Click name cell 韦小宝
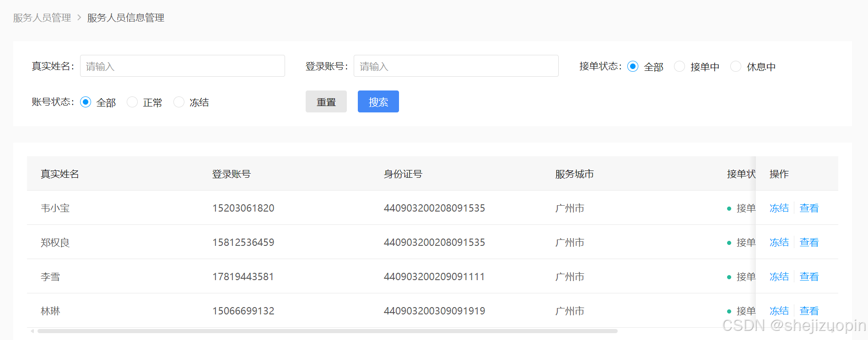This screenshot has height=340, width=868. (x=55, y=208)
